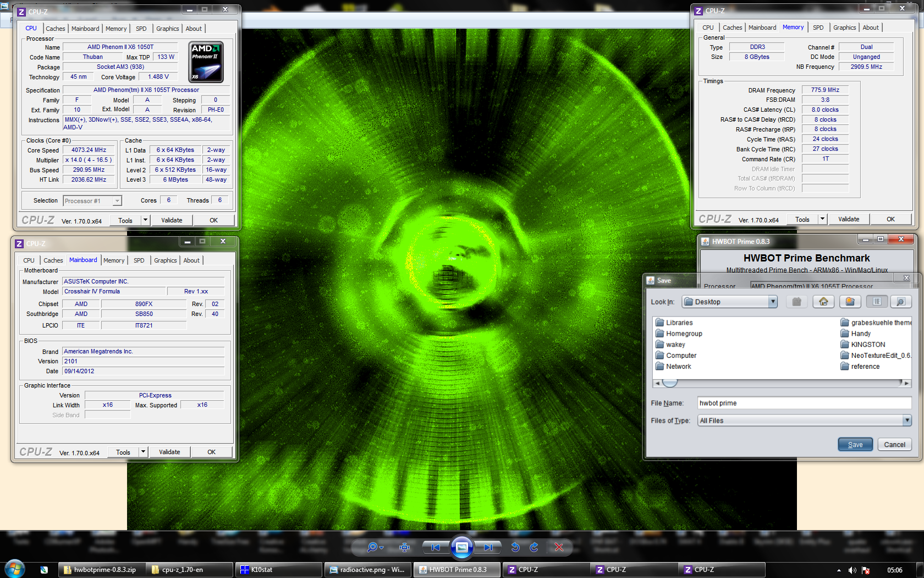
Task: Open Mainboard tab in CPU-Z Memory window
Action: [762, 28]
